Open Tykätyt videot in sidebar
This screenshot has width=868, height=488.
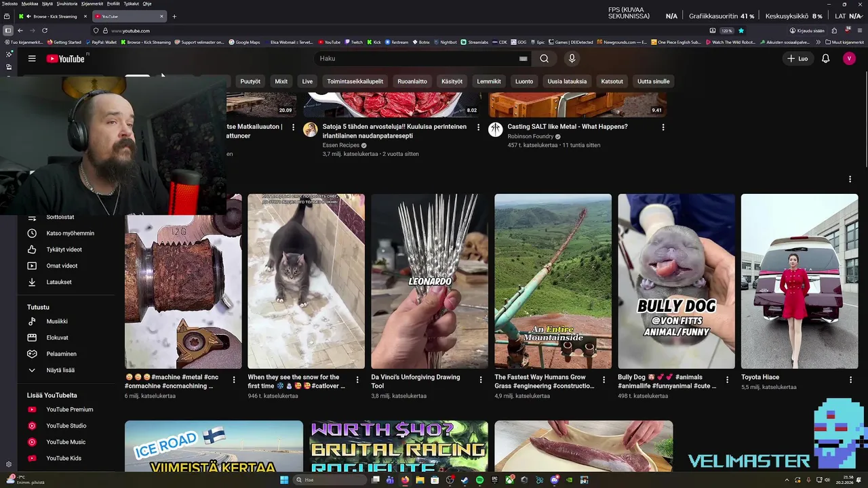point(64,249)
